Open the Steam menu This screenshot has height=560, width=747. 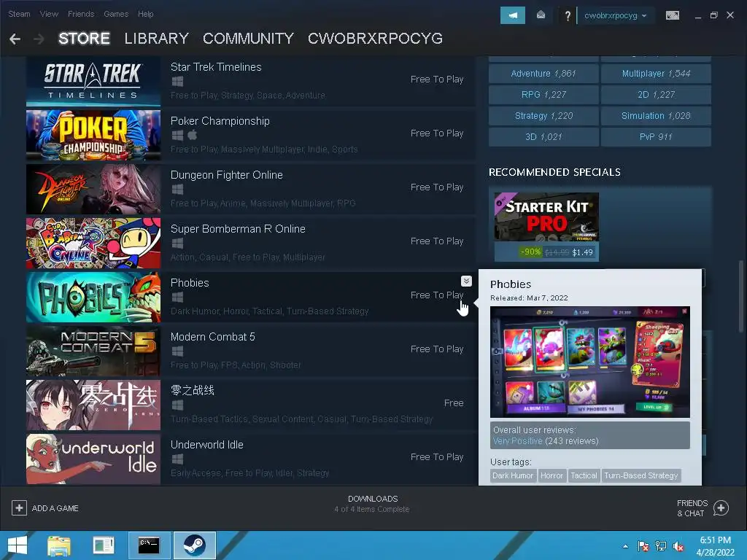point(19,14)
